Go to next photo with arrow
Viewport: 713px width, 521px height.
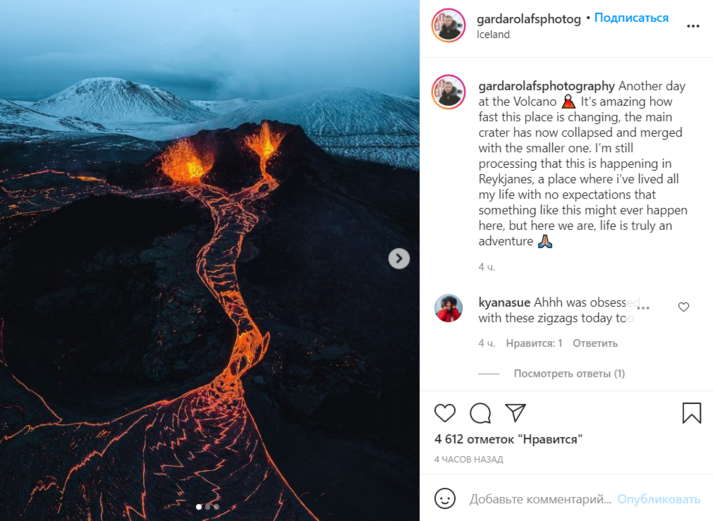click(399, 258)
